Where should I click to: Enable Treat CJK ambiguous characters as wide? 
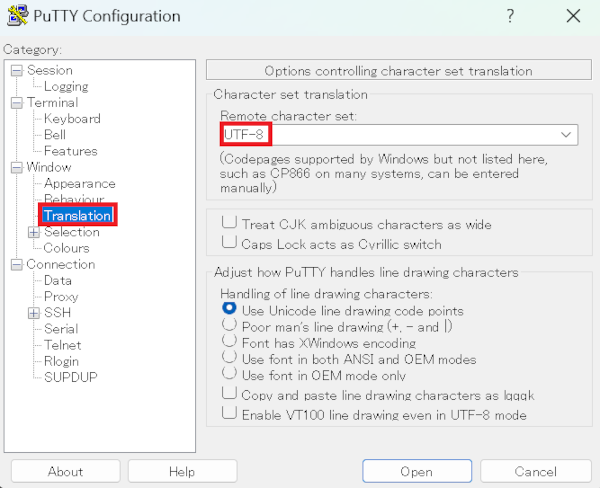[x=230, y=224]
